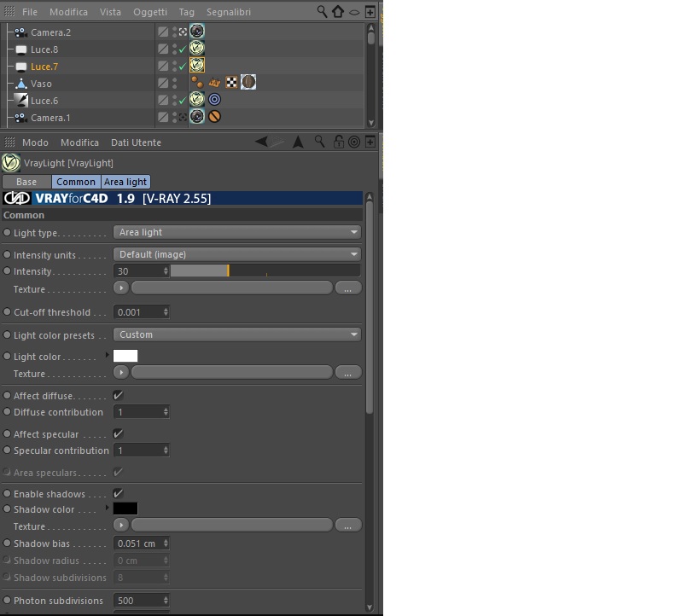Screen dimensions: 699x616
Task: Click the blue target tag on Luce.6
Action: pyautogui.click(x=214, y=100)
